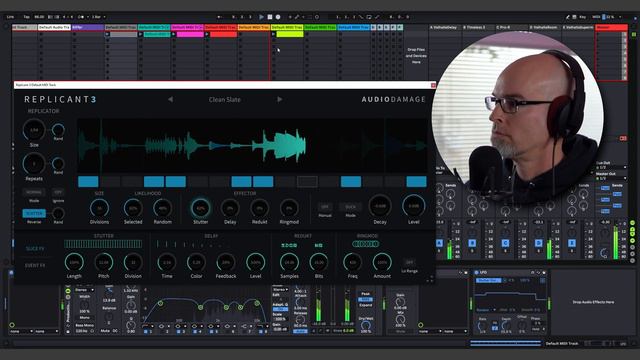
Task: Toggle the outlined empty step in sequencer
Action: tap(307, 182)
